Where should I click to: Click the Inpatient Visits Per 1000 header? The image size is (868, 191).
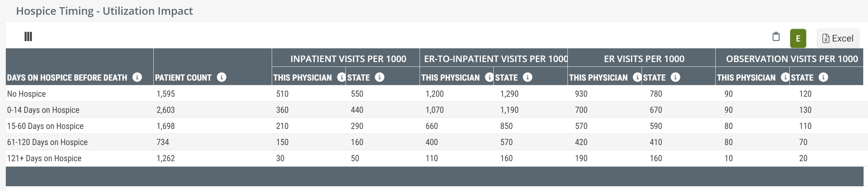click(348, 59)
